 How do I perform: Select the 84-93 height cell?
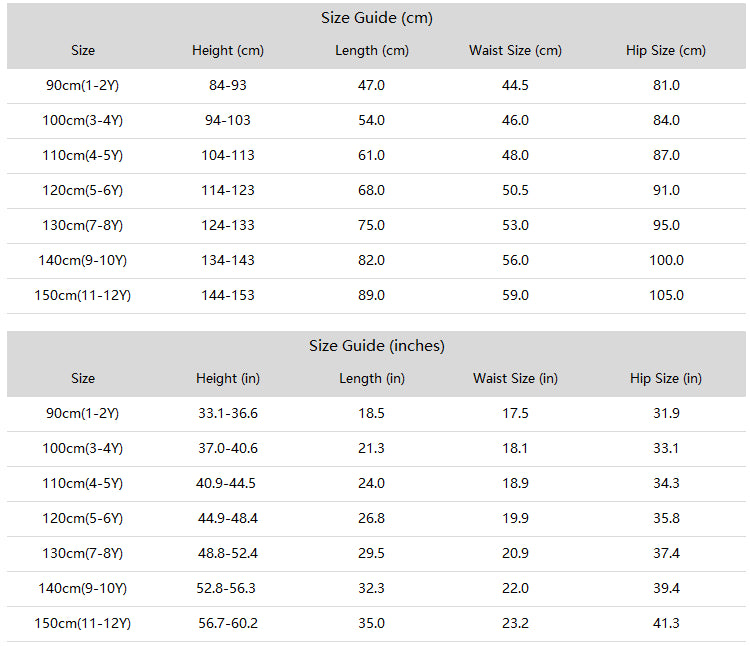pos(228,85)
